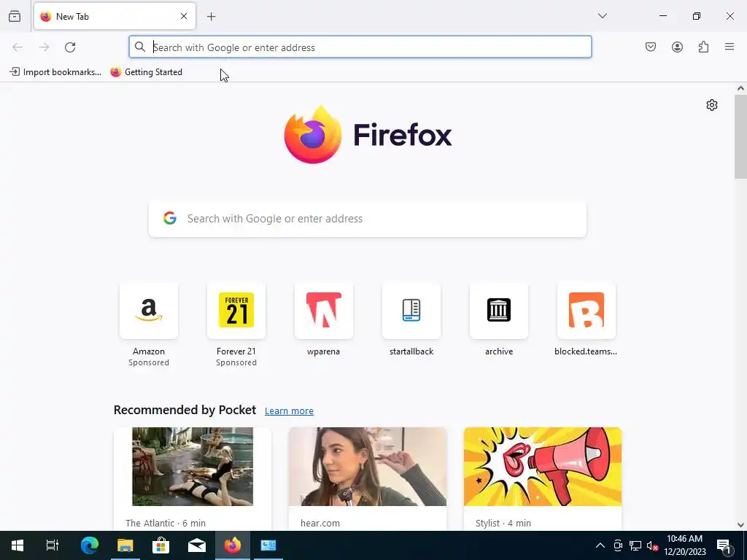Click the address bar magnifier icon

click(x=139, y=47)
